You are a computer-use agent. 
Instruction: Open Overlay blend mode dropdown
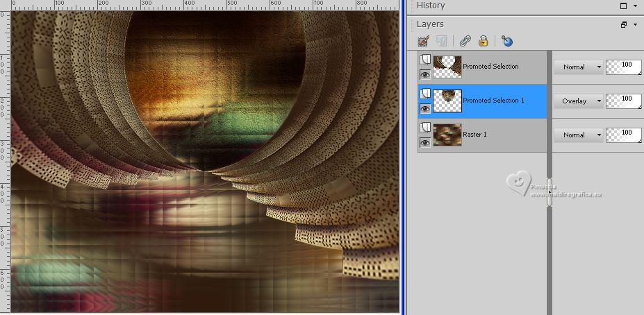pyautogui.click(x=578, y=101)
